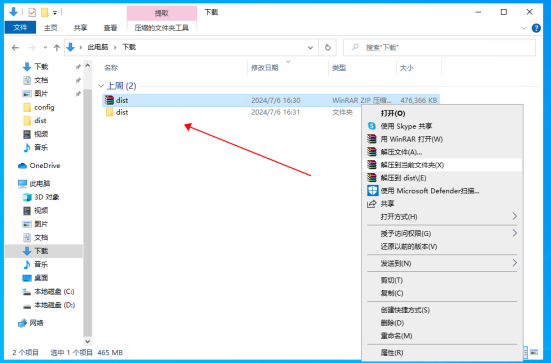Click the blue download arrow in title bar
551x363 pixels.
(13, 12)
